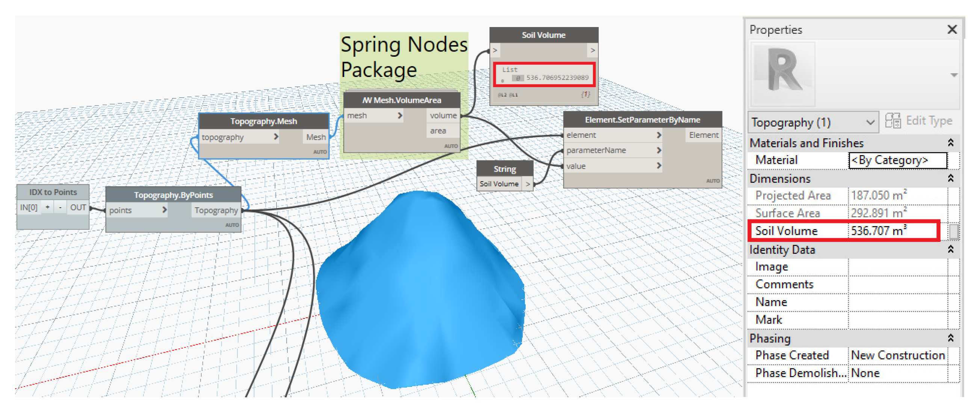Click the Soil Volume watch node output arrow
The height and width of the screenshot is (415, 980).
pyautogui.click(x=592, y=50)
